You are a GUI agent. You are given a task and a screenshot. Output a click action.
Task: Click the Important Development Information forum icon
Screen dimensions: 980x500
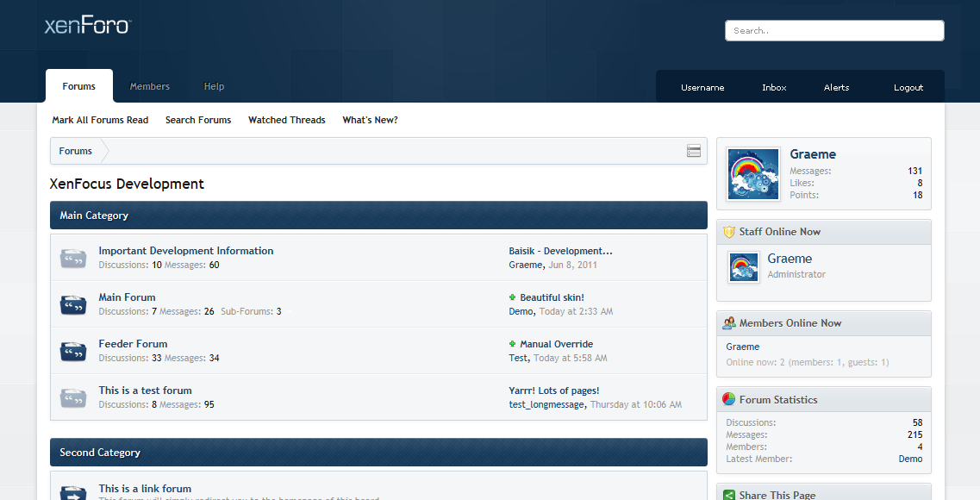[x=73, y=258]
